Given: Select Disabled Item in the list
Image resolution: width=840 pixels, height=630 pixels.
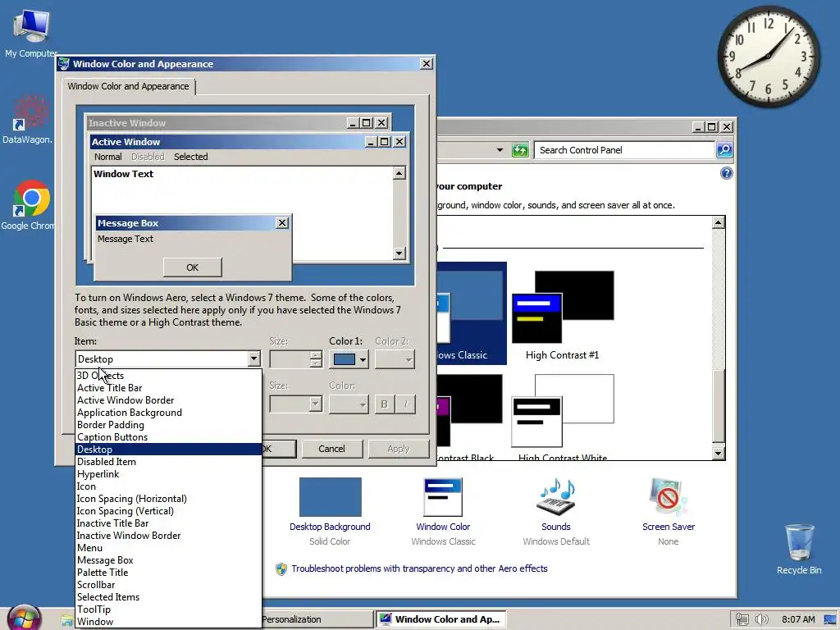Looking at the screenshot, I should [x=168, y=462].
